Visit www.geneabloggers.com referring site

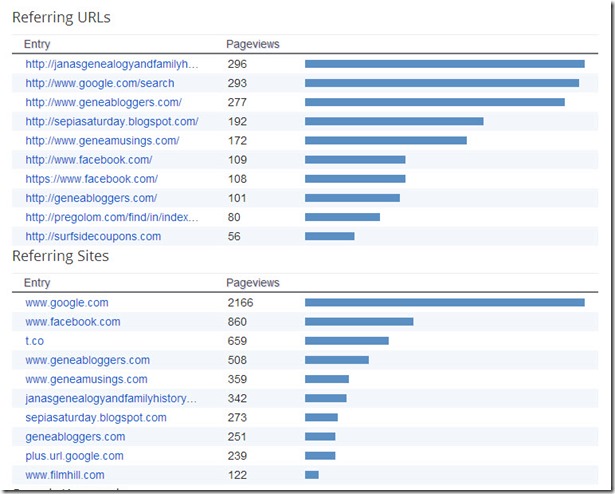point(87,360)
